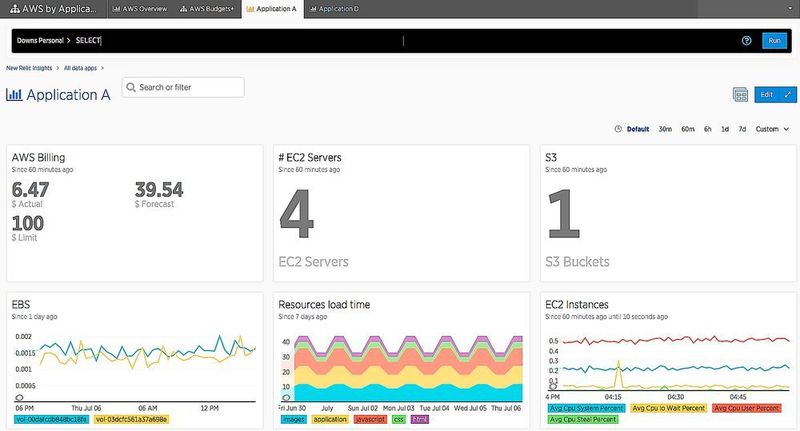Click the Resources load time widget title

[324, 305]
